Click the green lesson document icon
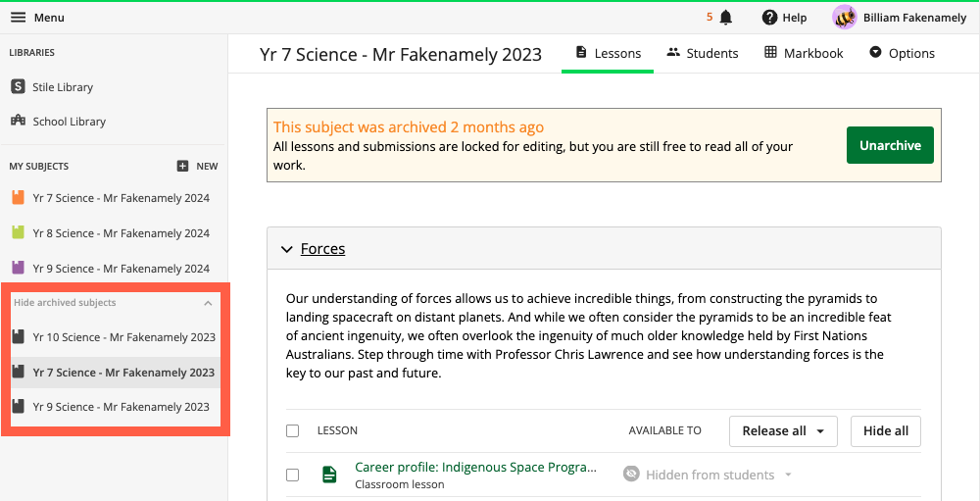 (x=329, y=475)
